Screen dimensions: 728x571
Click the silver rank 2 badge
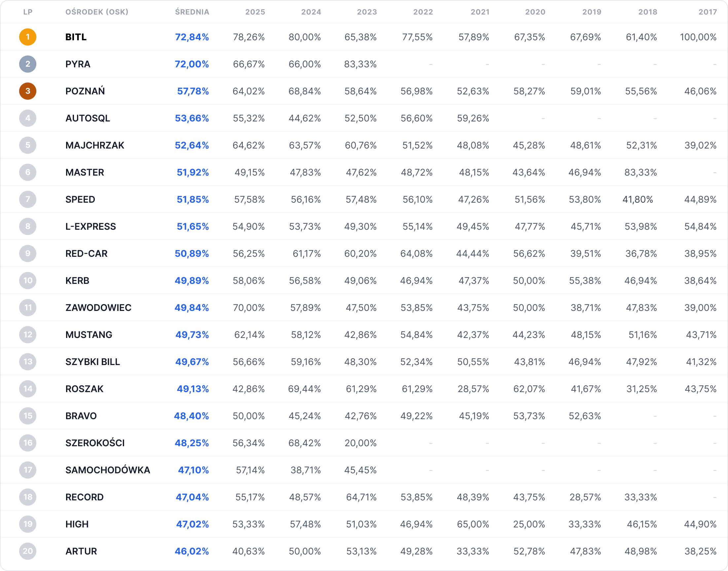[x=28, y=64]
